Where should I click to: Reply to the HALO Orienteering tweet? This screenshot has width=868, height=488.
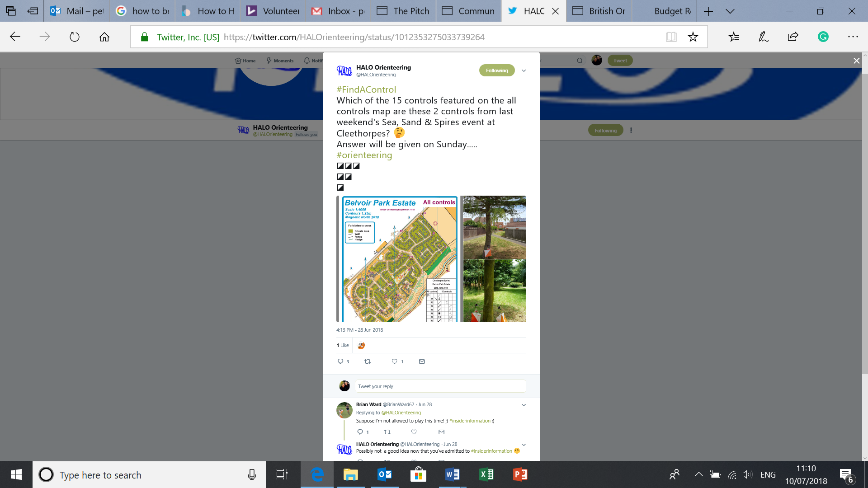(x=340, y=361)
